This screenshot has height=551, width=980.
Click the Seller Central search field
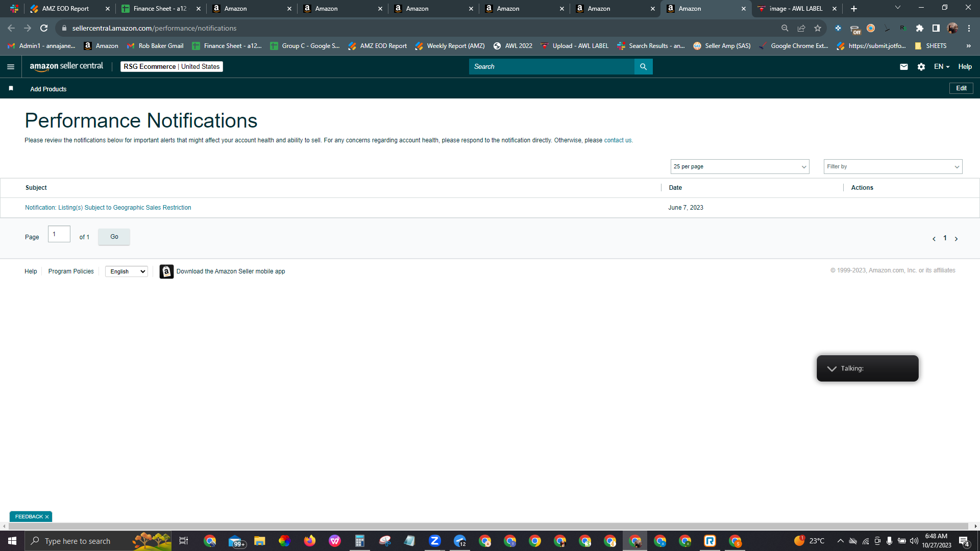click(x=551, y=67)
